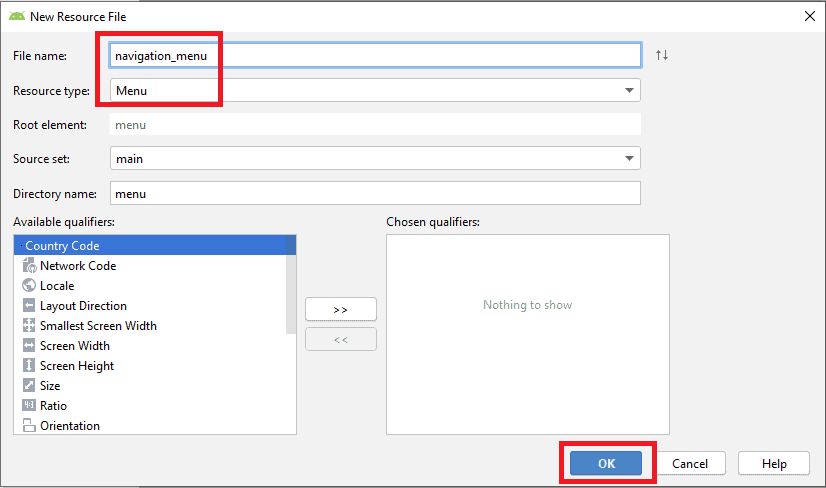Open Help for this dialog
Image resolution: width=826 pixels, height=488 pixels.
tap(773, 463)
